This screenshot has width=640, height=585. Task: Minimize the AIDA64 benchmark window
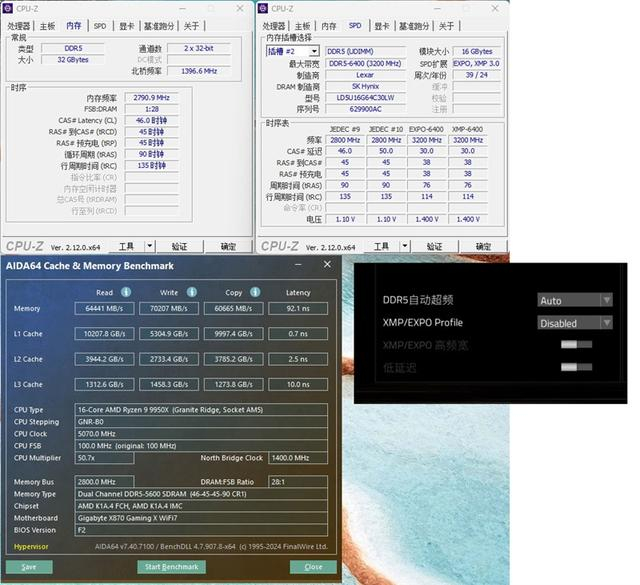point(299,265)
